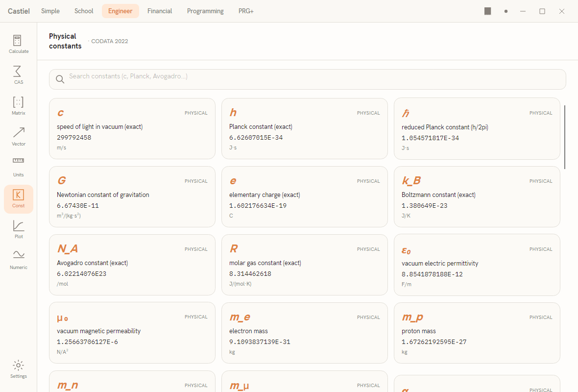Click the /mol unit label
Screen dimensions: 578x392
62,284
